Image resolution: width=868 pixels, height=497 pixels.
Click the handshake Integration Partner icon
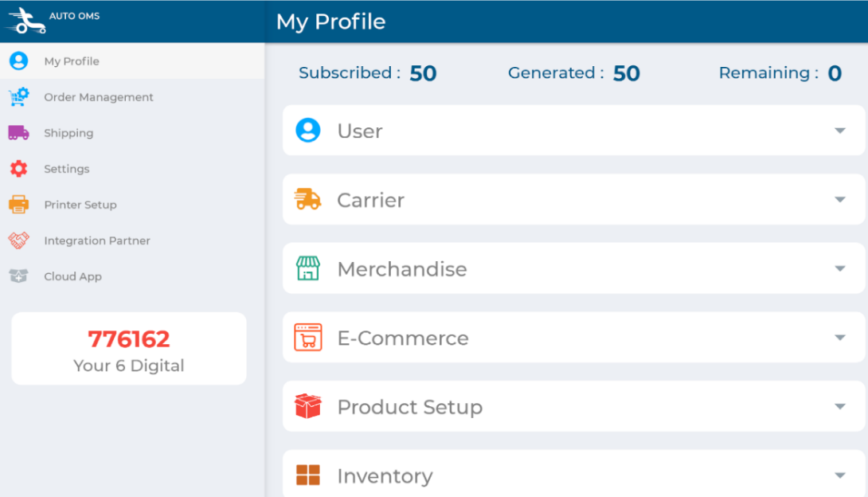point(18,241)
